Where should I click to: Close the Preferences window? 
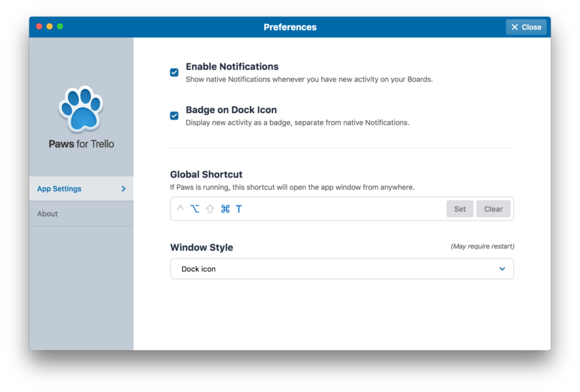(x=526, y=27)
